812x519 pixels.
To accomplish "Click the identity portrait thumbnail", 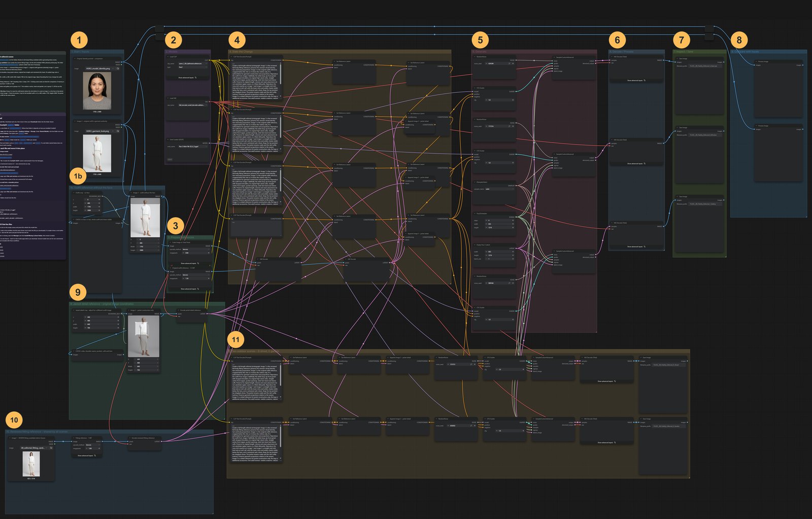I will point(97,91).
